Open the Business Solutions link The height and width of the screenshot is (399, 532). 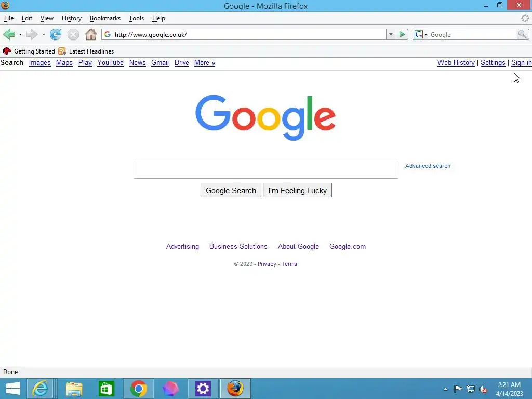click(x=238, y=247)
